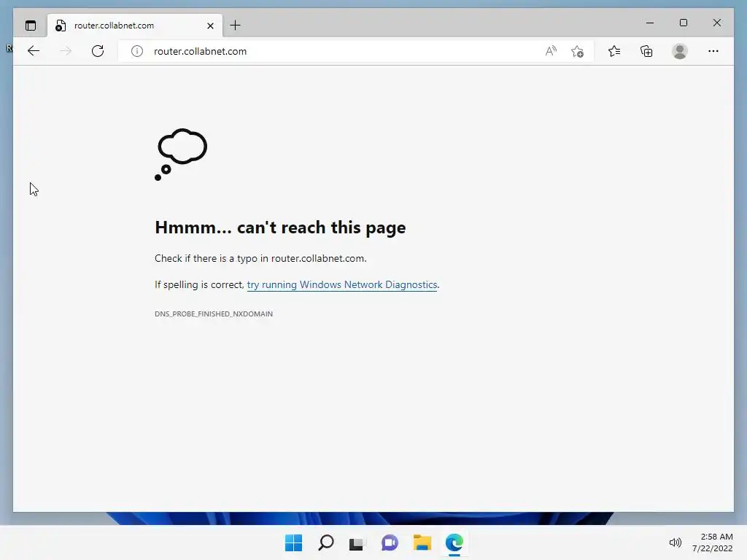
Task: Open the tab actions menu icon
Action: (31, 26)
